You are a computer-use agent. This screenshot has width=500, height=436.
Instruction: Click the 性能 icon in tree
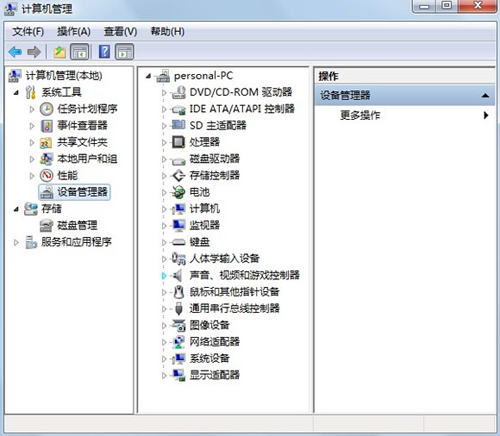(47, 175)
